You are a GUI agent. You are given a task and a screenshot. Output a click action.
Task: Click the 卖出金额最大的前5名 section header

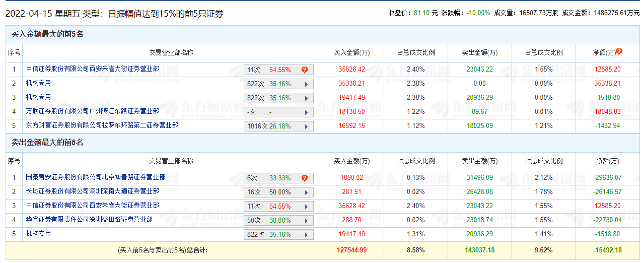coord(47,143)
